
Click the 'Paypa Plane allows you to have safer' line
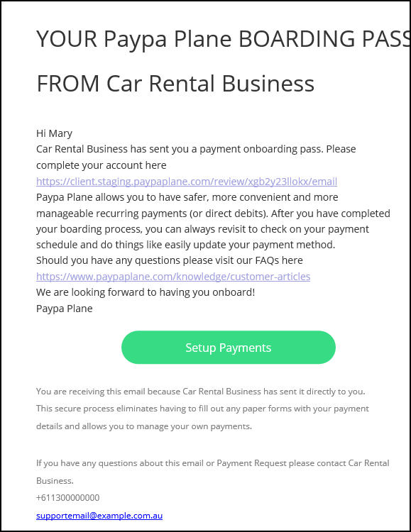coord(187,197)
